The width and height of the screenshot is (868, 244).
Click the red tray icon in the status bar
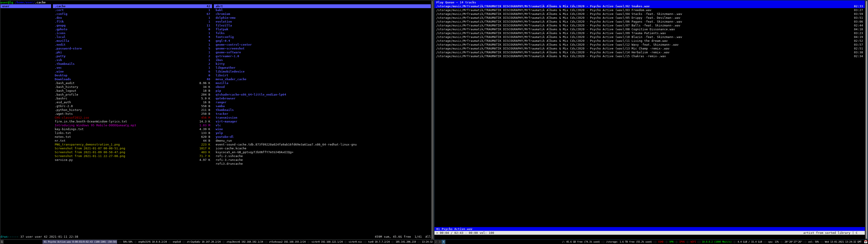click(865, 242)
